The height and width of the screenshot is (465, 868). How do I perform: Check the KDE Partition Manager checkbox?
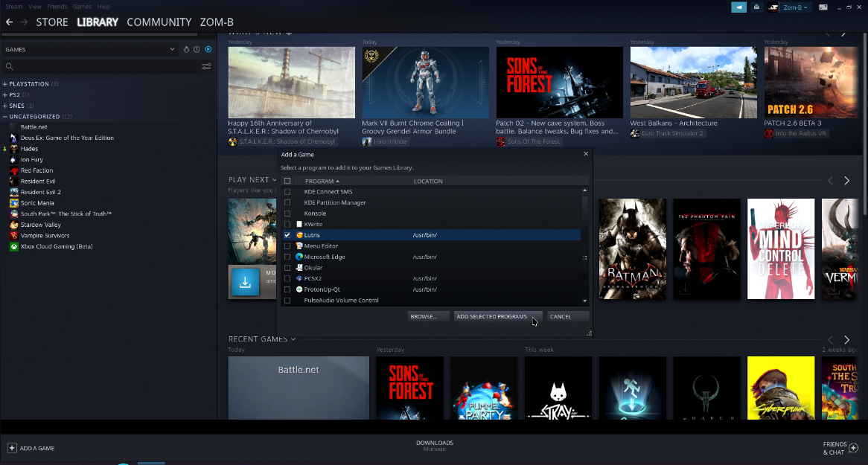pyautogui.click(x=287, y=202)
